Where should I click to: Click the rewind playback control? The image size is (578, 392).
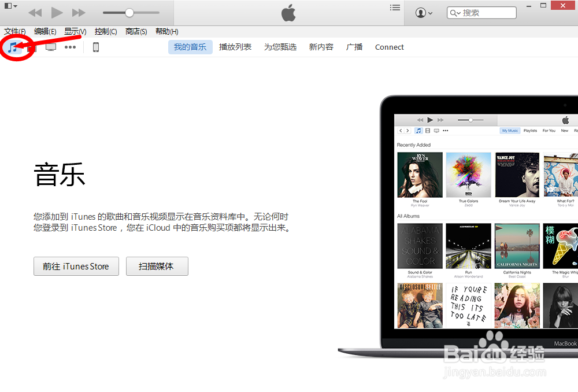(35, 12)
